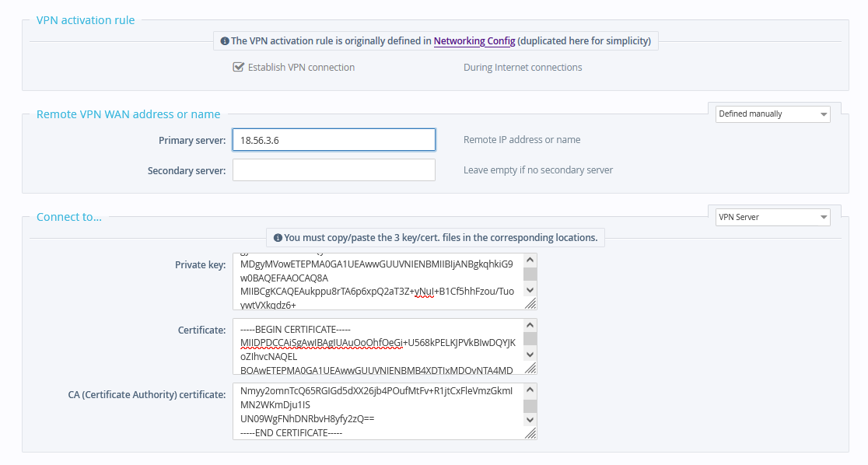Image resolution: width=868 pixels, height=465 pixels.
Task: Click the scrollbar thumb in the CA certificate box
Action: pyautogui.click(x=530, y=406)
